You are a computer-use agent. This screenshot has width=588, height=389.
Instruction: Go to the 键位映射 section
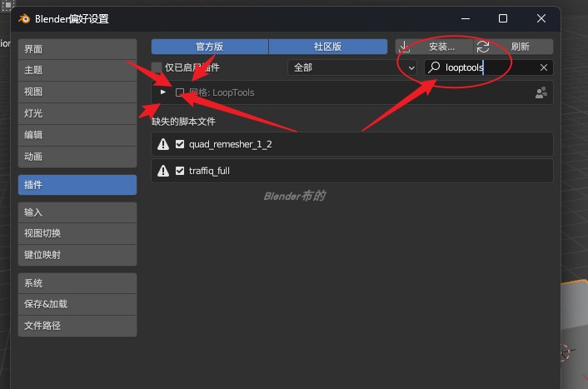coord(77,256)
